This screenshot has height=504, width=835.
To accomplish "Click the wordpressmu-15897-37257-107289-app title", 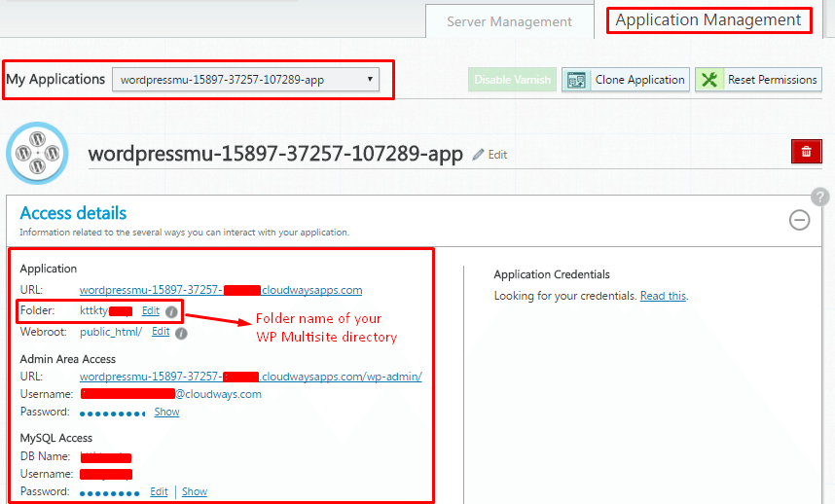I will [275, 154].
